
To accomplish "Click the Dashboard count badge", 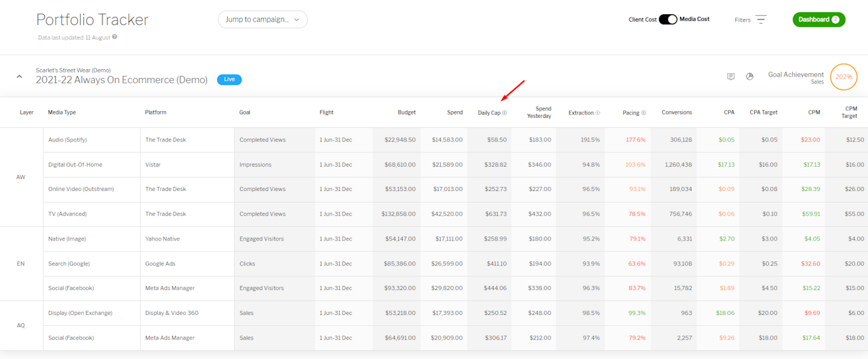I will (x=835, y=20).
